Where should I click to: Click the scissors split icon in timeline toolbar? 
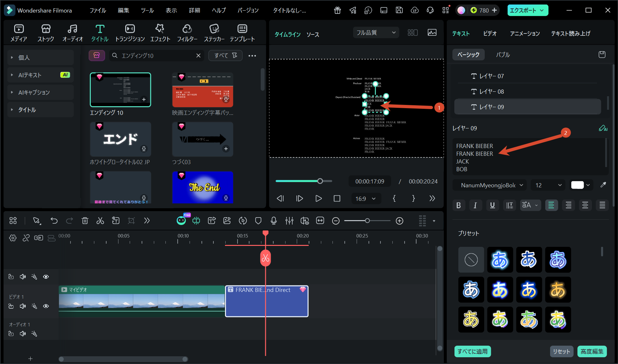click(100, 221)
